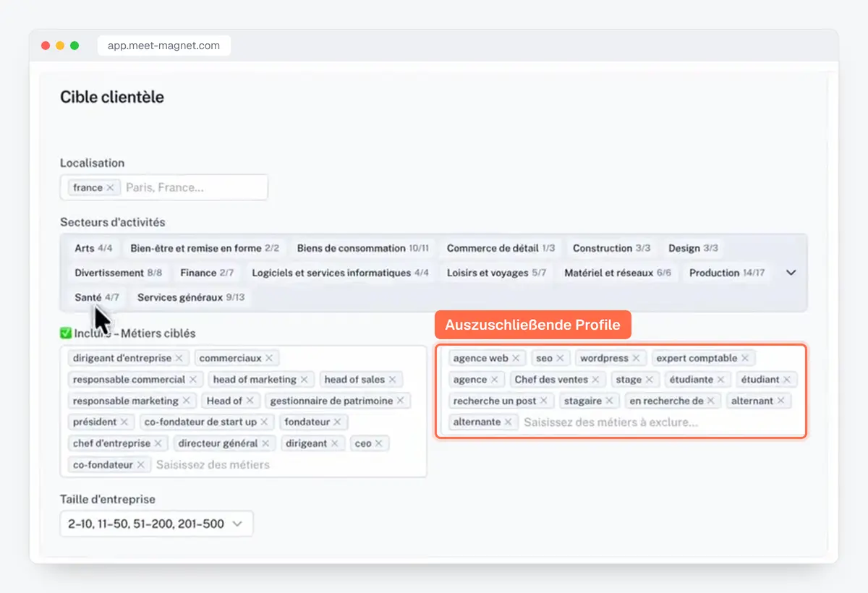Remove the dirigeant d'entreprise tag
868x593 pixels.
[x=179, y=358]
